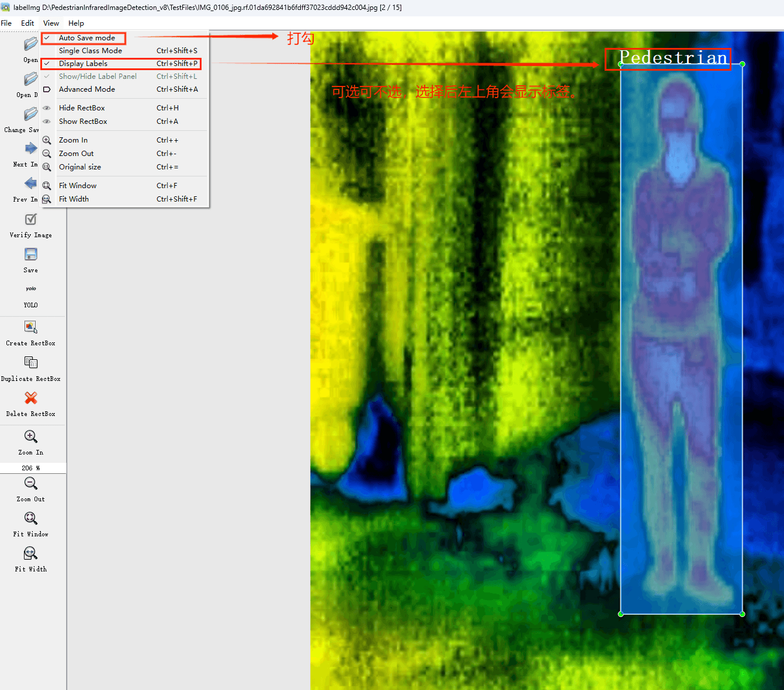
Task: Toggle Single Class Mode option
Action: pyautogui.click(x=124, y=51)
